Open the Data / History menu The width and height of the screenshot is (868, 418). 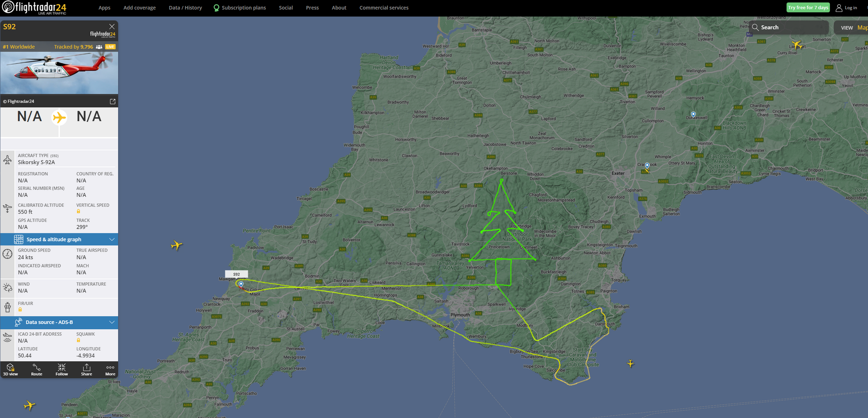click(185, 8)
